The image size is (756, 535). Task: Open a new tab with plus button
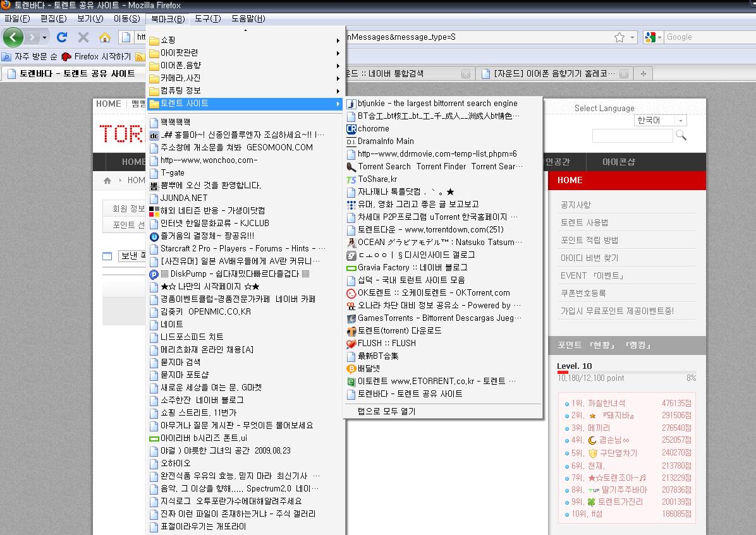(643, 74)
